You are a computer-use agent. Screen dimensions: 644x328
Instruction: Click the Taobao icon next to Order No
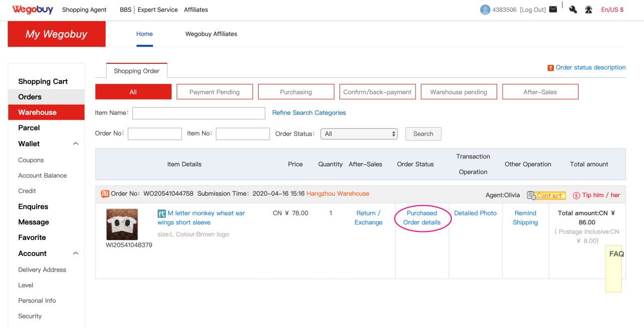coord(105,194)
